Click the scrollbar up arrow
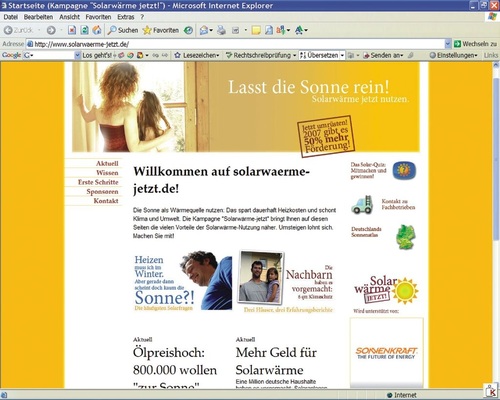This screenshot has height=400, width=500. point(496,66)
